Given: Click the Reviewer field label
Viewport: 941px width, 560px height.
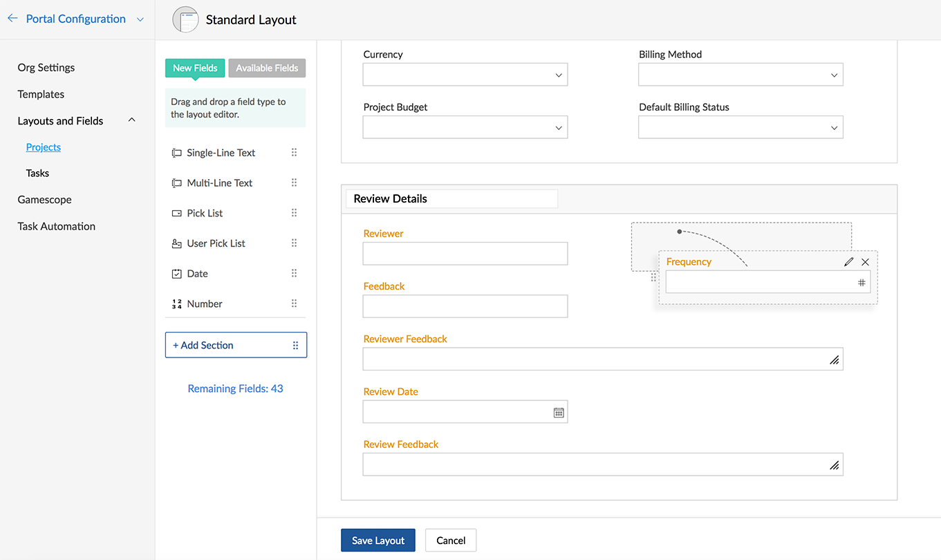Looking at the screenshot, I should (384, 234).
